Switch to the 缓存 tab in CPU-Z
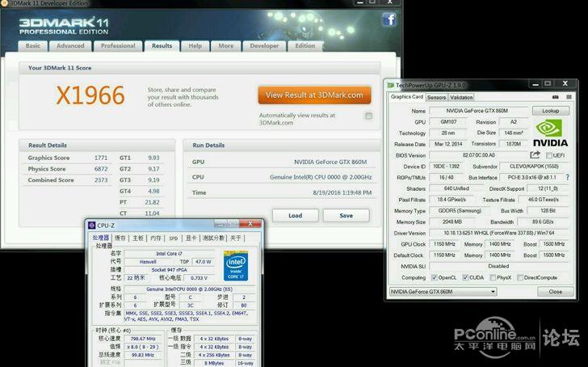The image size is (588, 367). [120, 238]
